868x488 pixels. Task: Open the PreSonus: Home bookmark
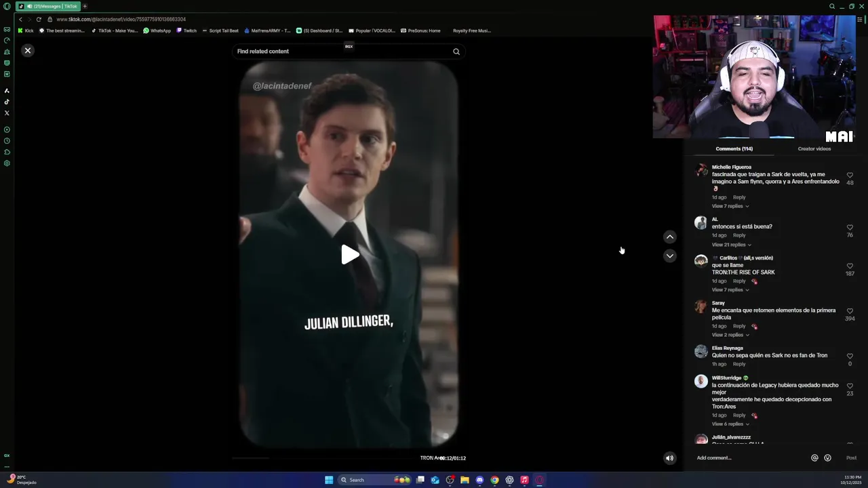(x=420, y=30)
